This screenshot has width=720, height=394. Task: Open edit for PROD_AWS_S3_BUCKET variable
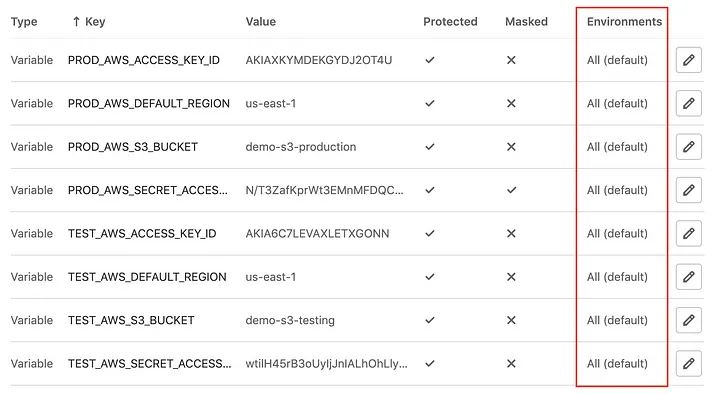(x=688, y=146)
